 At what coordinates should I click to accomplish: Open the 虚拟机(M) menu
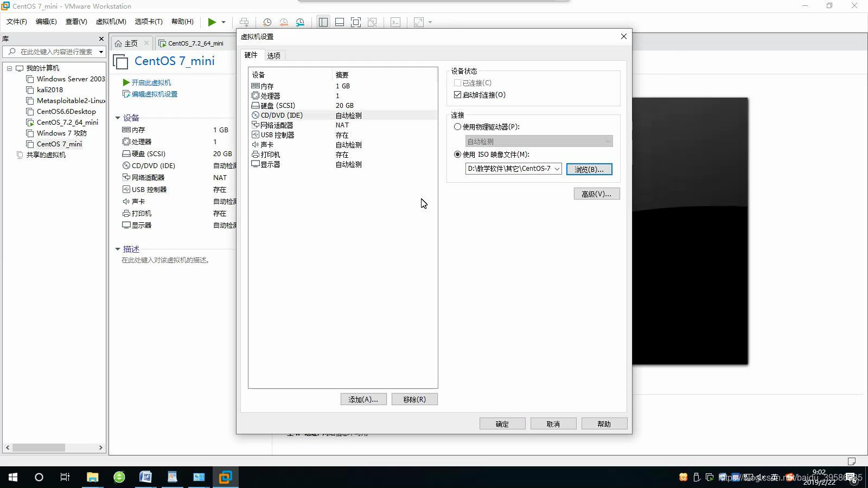111,22
